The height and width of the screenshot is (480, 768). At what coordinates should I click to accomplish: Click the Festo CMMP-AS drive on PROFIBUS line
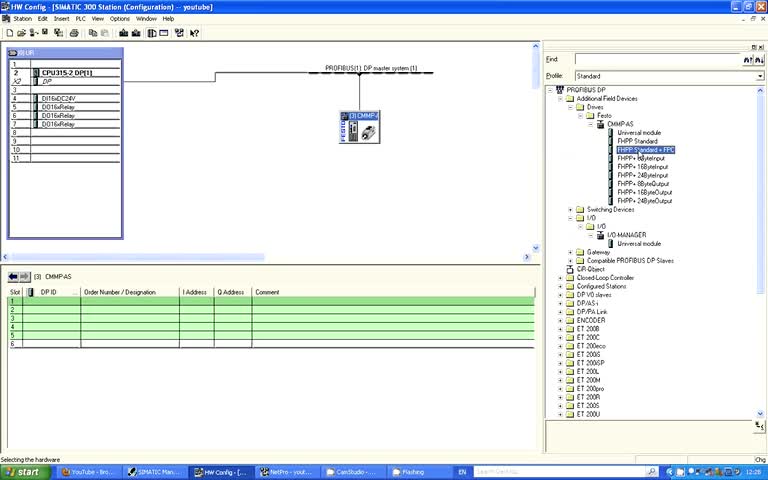tap(360, 127)
